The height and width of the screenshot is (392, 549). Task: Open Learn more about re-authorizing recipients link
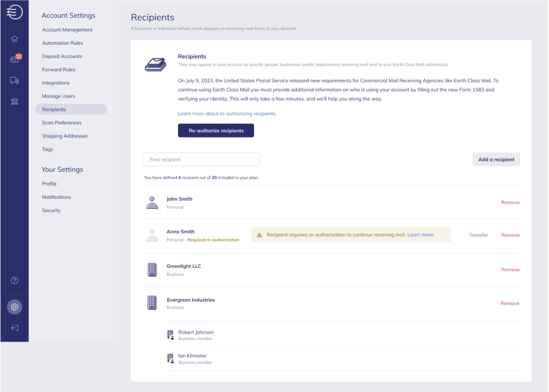click(x=227, y=114)
